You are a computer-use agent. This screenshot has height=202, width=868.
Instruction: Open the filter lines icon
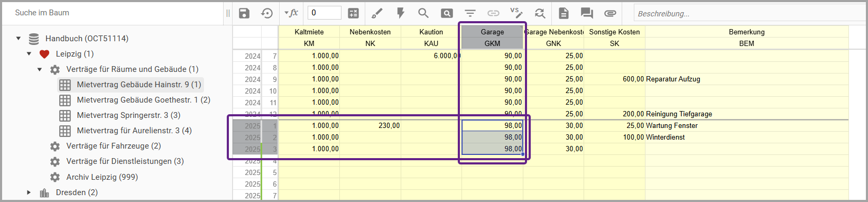[470, 13]
